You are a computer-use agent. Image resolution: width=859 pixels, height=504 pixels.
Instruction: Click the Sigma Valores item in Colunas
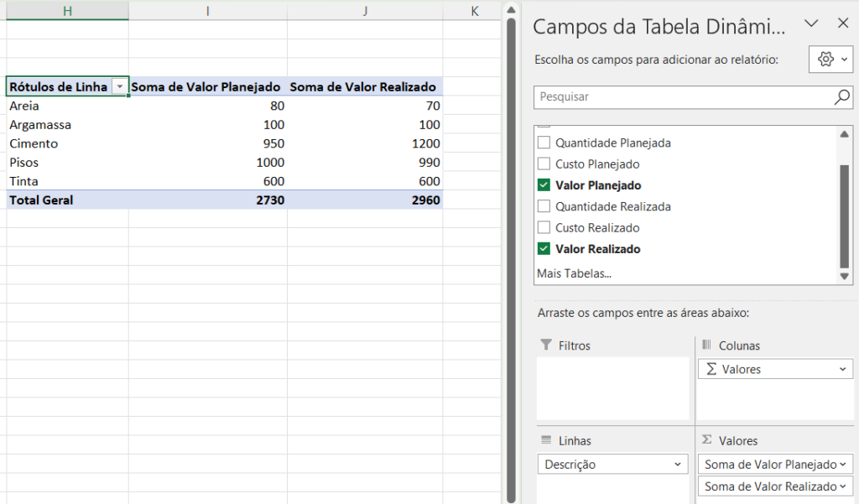point(775,369)
